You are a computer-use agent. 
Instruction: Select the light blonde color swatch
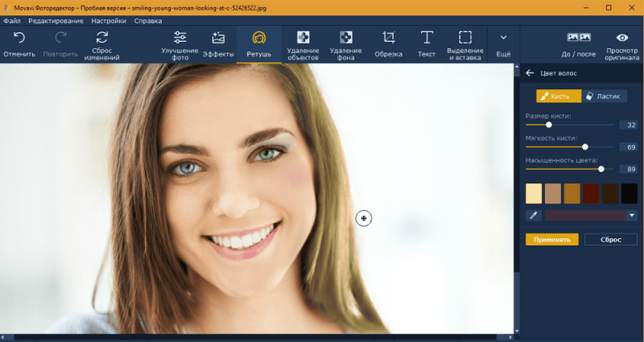533,193
